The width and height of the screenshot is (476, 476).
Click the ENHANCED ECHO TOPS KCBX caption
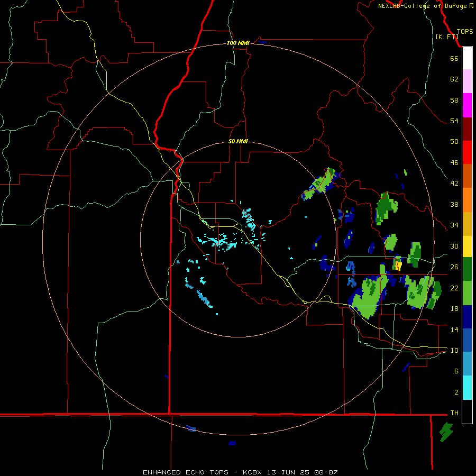coord(240,472)
